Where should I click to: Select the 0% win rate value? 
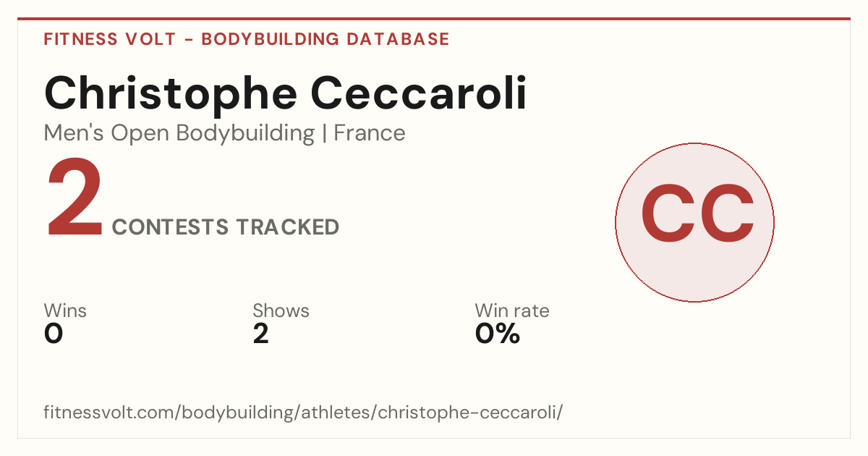[498, 334]
